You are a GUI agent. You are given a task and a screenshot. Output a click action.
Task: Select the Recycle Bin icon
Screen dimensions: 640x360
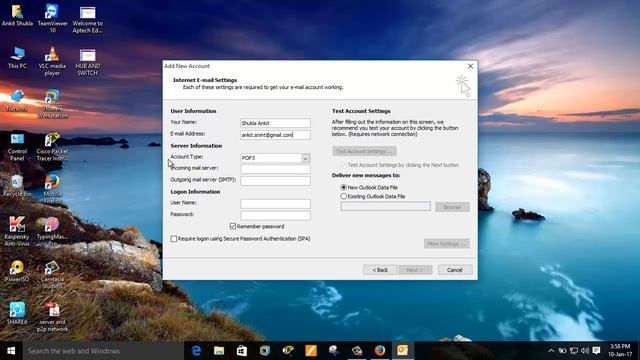click(x=17, y=186)
